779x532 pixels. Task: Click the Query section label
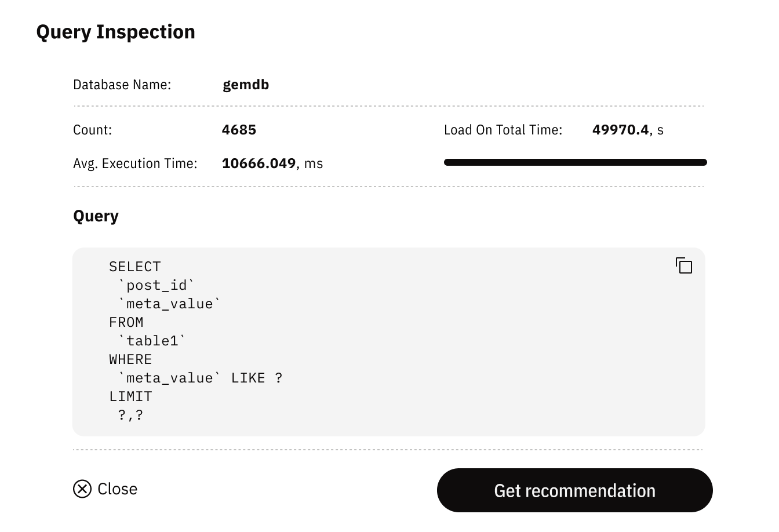click(x=96, y=216)
